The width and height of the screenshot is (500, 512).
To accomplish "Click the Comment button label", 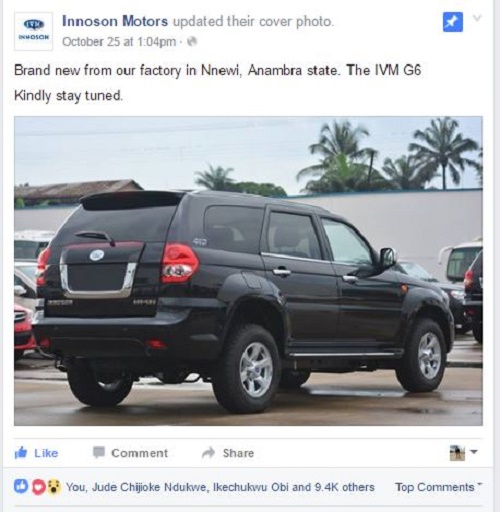I will (140, 453).
